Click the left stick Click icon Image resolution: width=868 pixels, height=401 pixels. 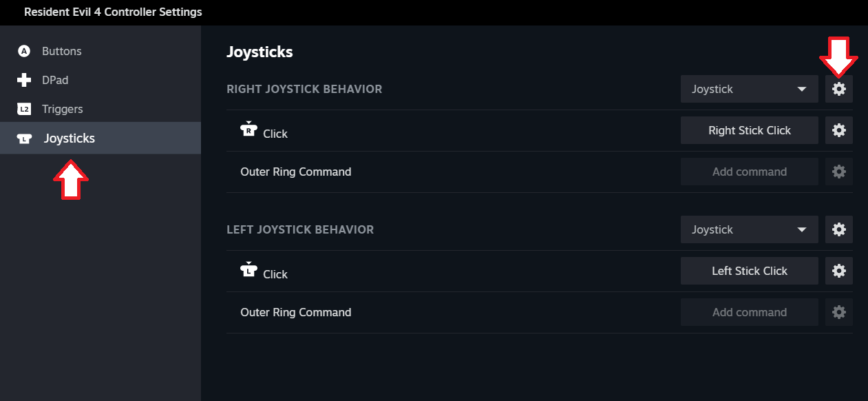pyautogui.click(x=248, y=270)
